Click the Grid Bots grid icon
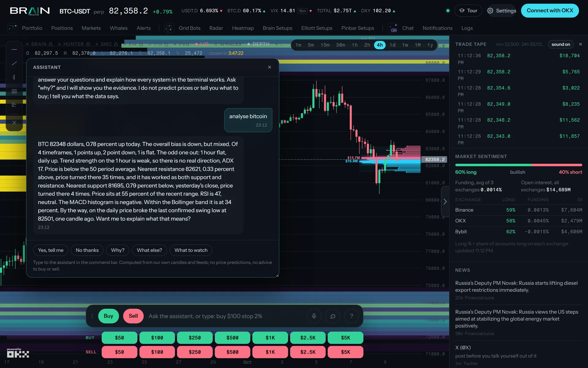The height and width of the screenshot is (368, 588). (169, 28)
